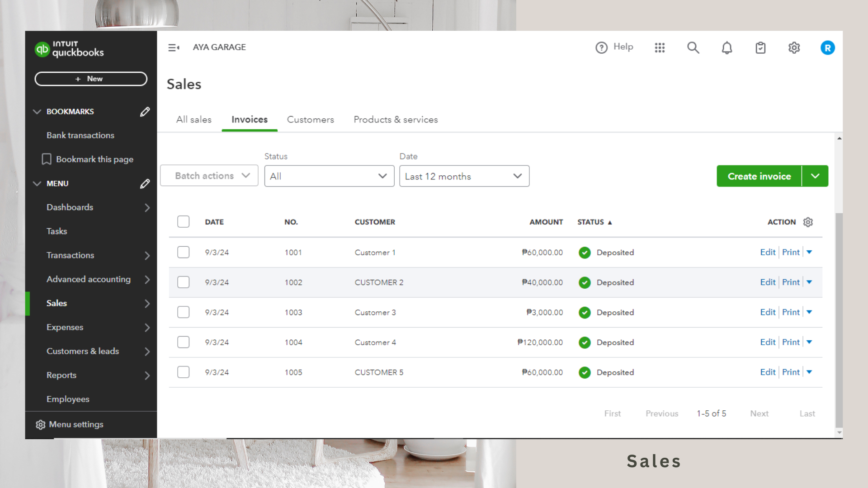
Task: Open the settings gear in header
Action: (x=794, y=47)
